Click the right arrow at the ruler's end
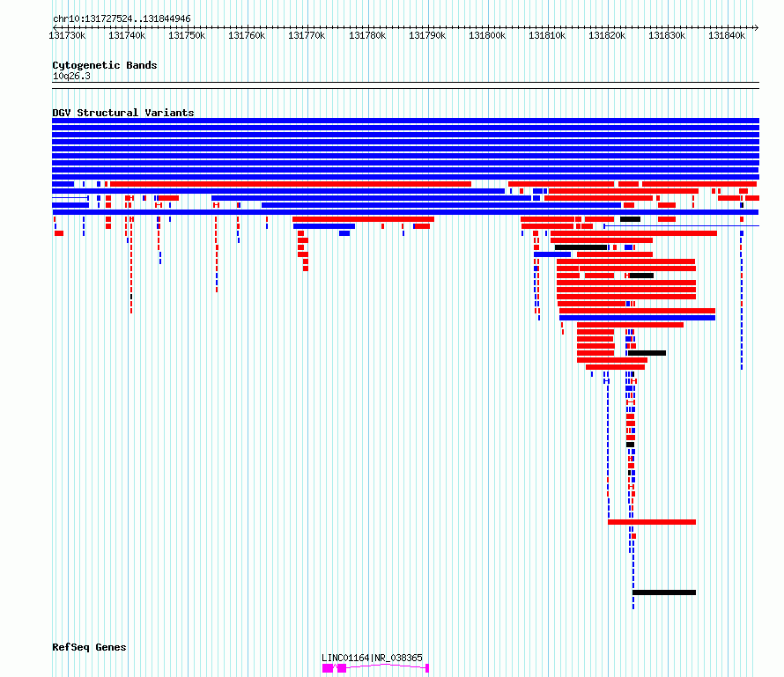The height and width of the screenshot is (677, 784). (x=757, y=27)
